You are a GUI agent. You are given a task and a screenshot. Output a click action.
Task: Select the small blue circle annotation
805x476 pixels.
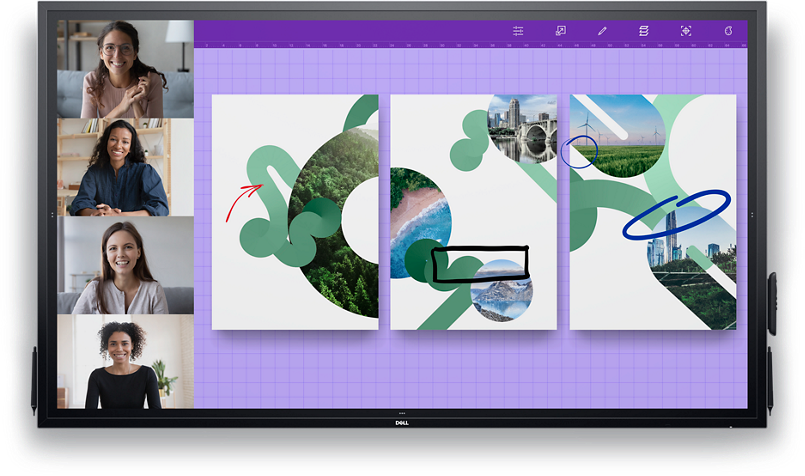tap(579, 153)
